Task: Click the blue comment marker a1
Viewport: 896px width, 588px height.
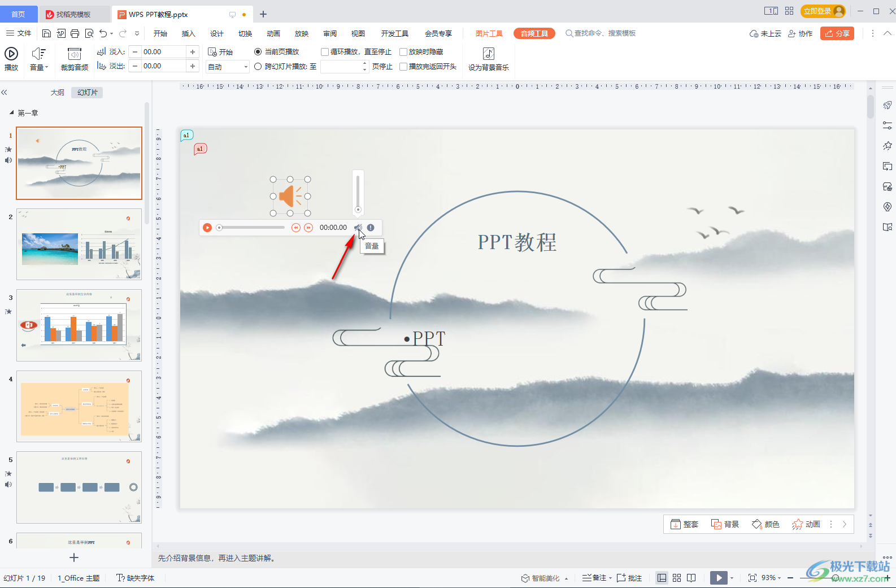Action: click(x=186, y=135)
